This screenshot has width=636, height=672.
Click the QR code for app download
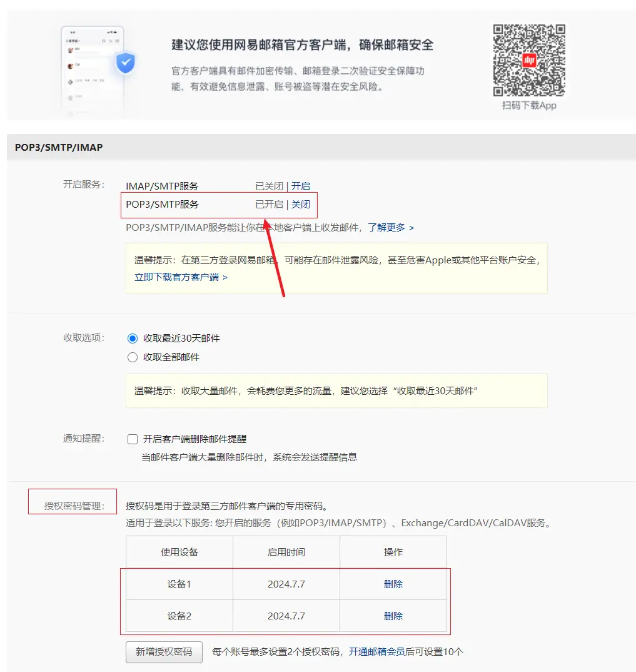tap(529, 59)
